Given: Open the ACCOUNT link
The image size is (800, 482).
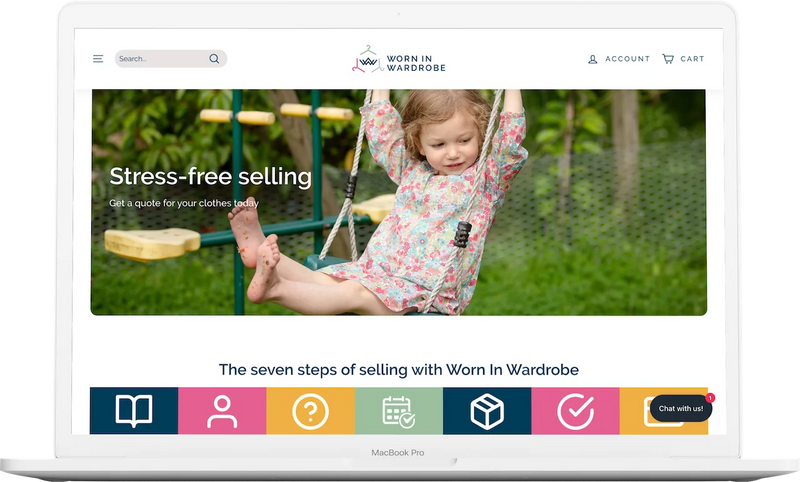Looking at the screenshot, I should coord(628,59).
